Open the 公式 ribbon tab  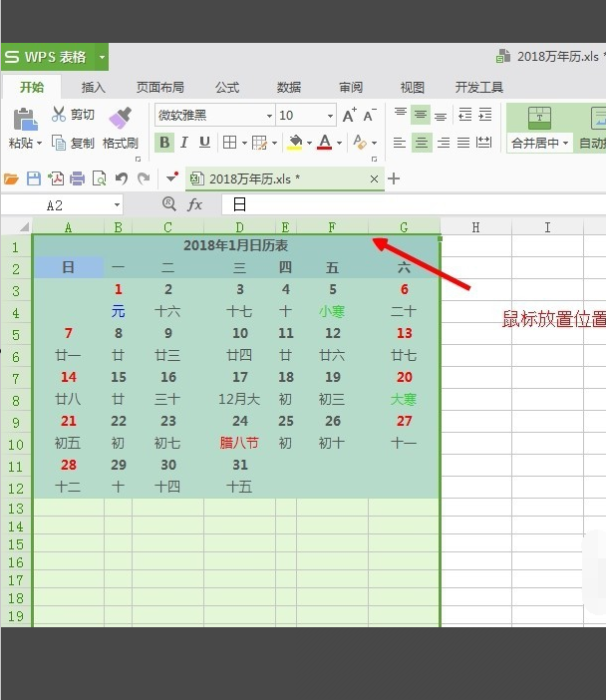[x=227, y=87]
